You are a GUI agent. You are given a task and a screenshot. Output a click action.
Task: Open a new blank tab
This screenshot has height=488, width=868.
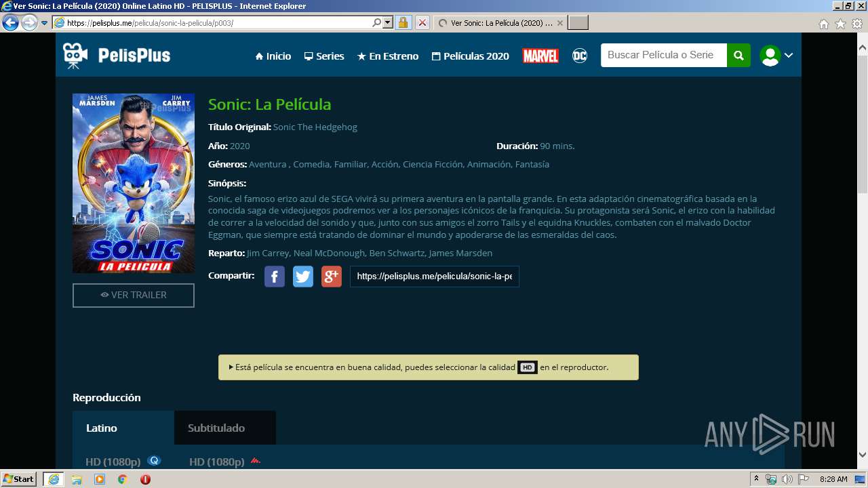click(x=578, y=22)
